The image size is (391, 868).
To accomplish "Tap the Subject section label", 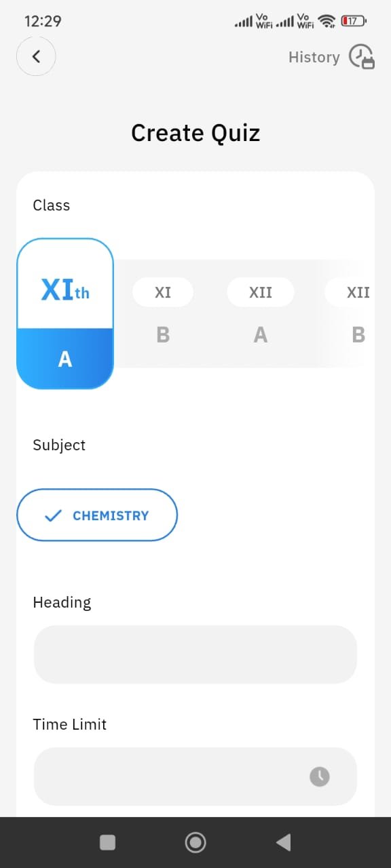I will click(59, 445).
